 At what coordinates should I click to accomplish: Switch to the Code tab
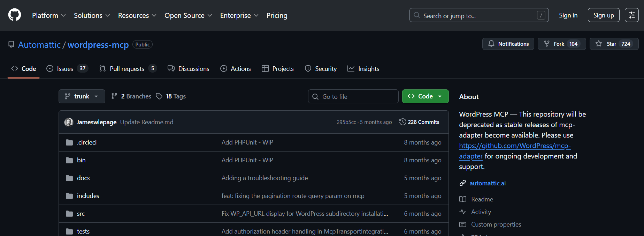tap(24, 69)
